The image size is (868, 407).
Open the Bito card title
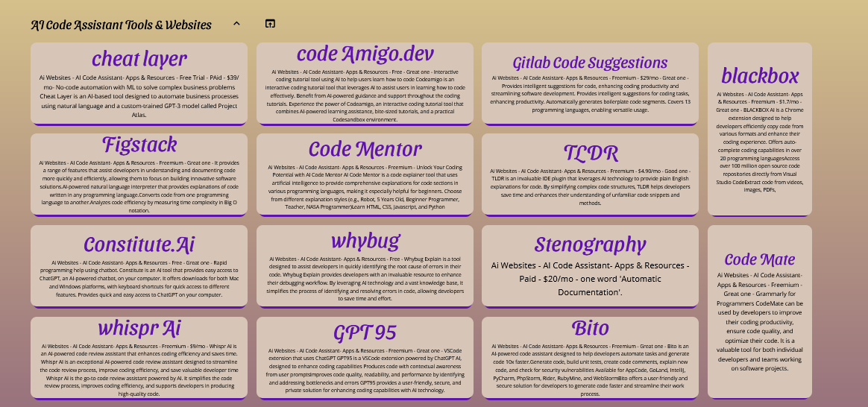pyautogui.click(x=590, y=328)
